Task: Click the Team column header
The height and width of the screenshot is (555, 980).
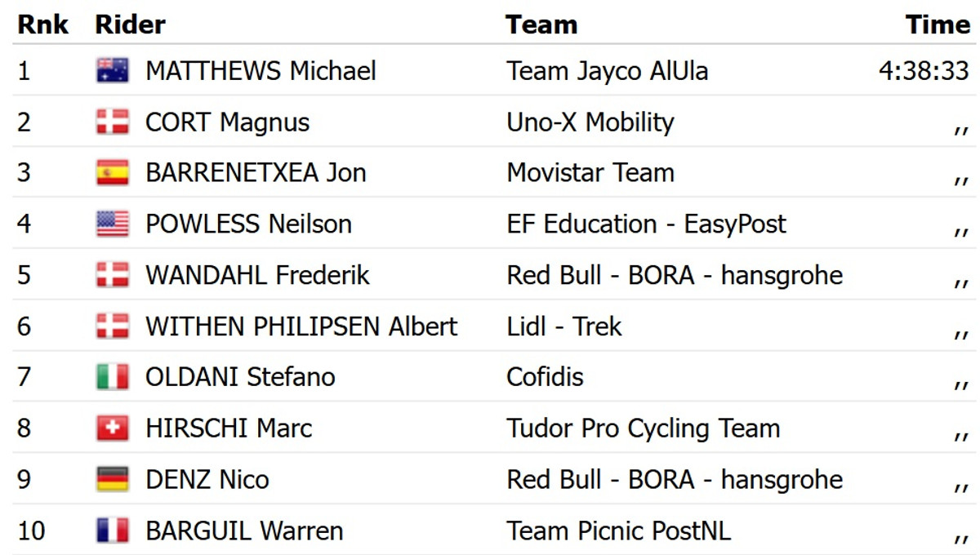Action: (541, 24)
